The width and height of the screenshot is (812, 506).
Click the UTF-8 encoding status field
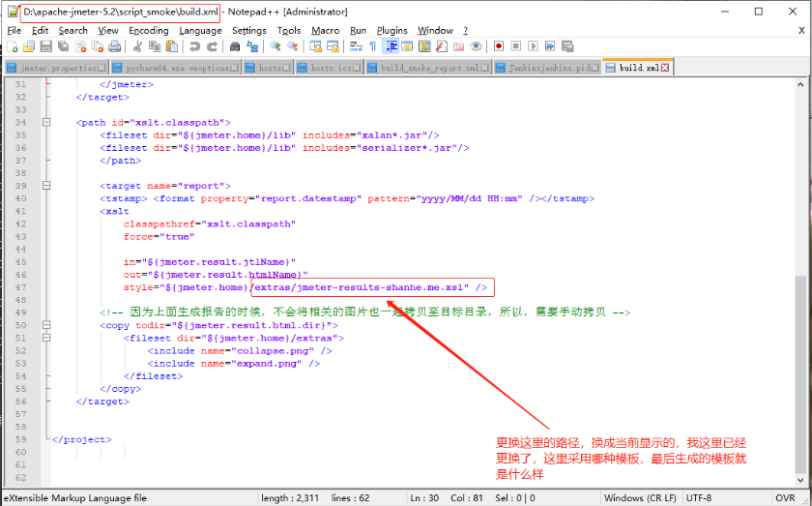(x=699, y=498)
